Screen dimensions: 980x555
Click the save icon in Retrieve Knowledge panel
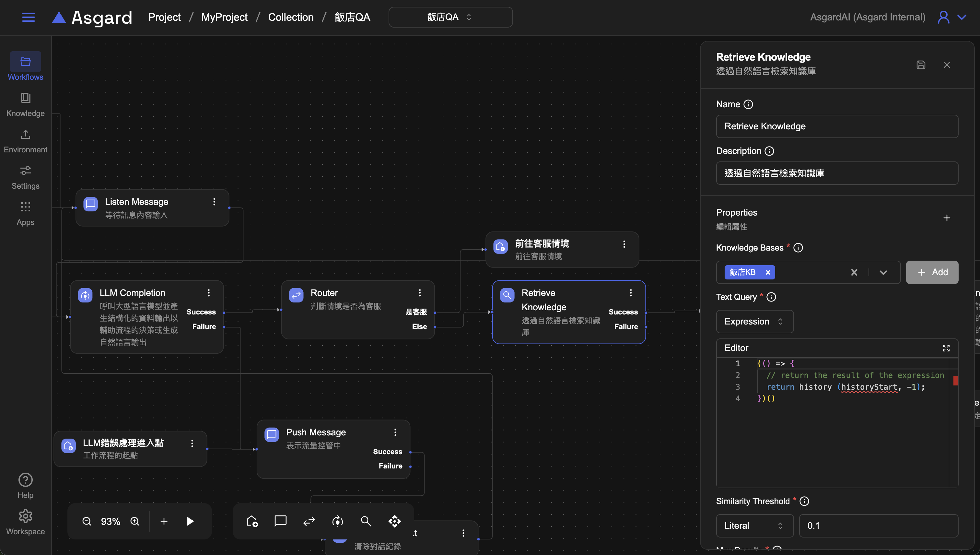click(x=921, y=65)
